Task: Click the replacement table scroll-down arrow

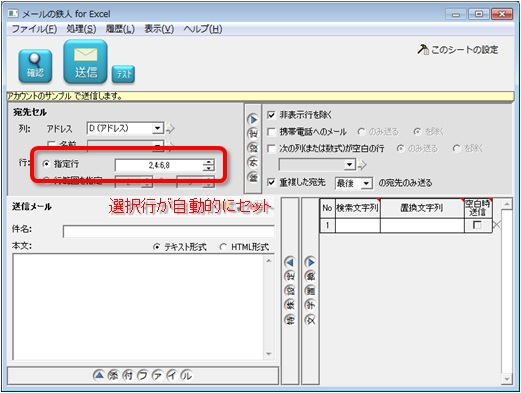Action: click(507, 379)
